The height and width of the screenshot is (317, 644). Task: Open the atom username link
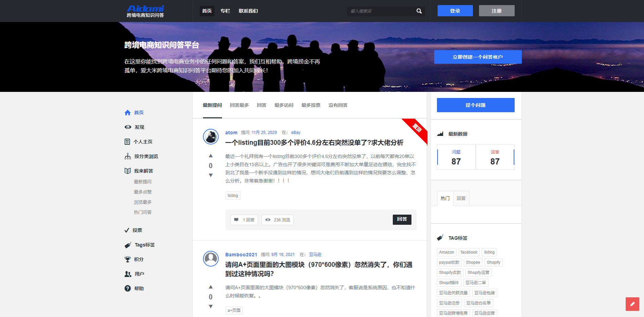click(x=232, y=133)
